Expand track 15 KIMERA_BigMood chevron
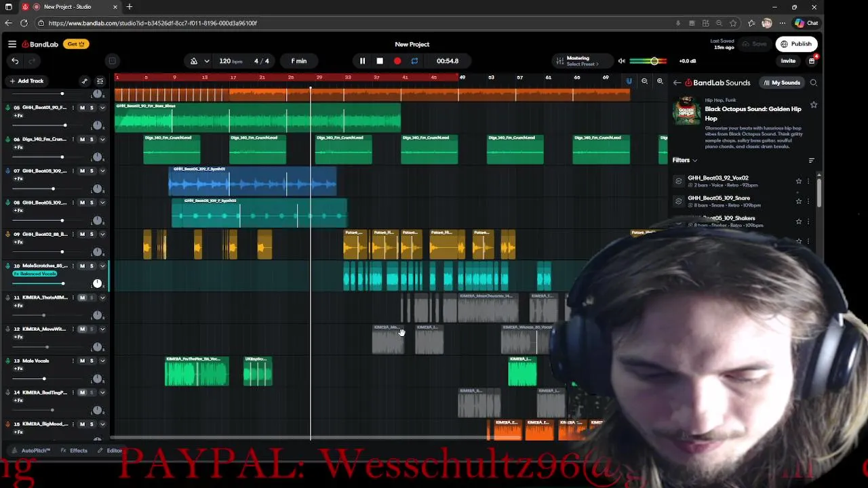This screenshot has width=868, height=488. pyautogui.click(x=102, y=424)
